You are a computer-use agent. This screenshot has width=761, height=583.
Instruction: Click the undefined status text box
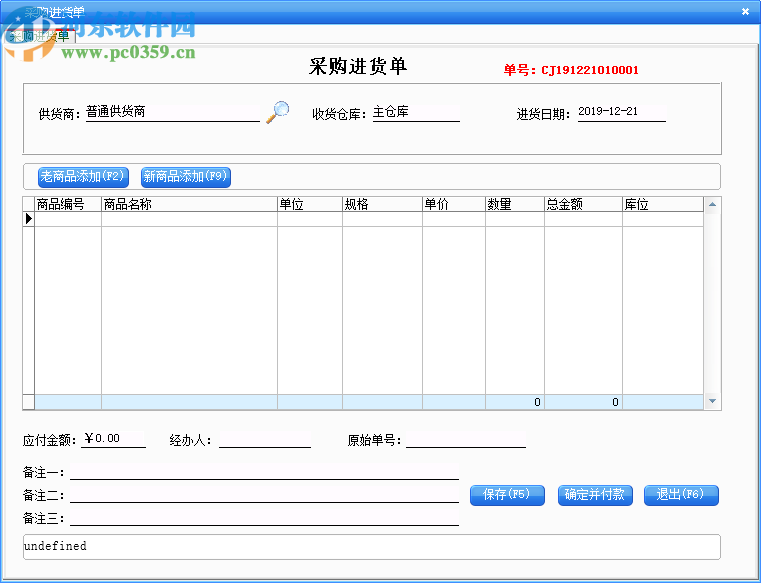(x=372, y=547)
